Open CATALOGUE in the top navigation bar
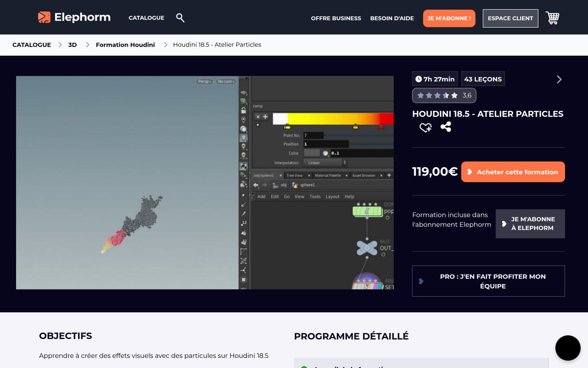This screenshot has width=588, height=368. pyautogui.click(x=146, y=18)
